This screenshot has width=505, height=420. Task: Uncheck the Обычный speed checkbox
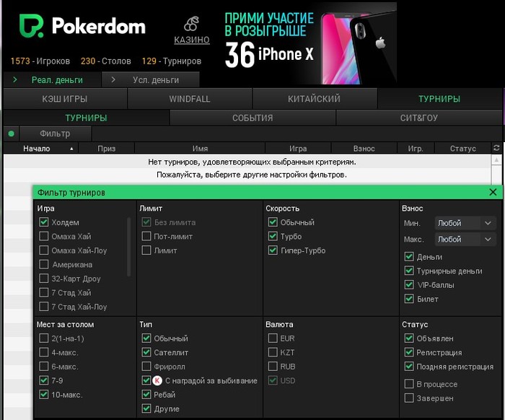click(273, 222)
